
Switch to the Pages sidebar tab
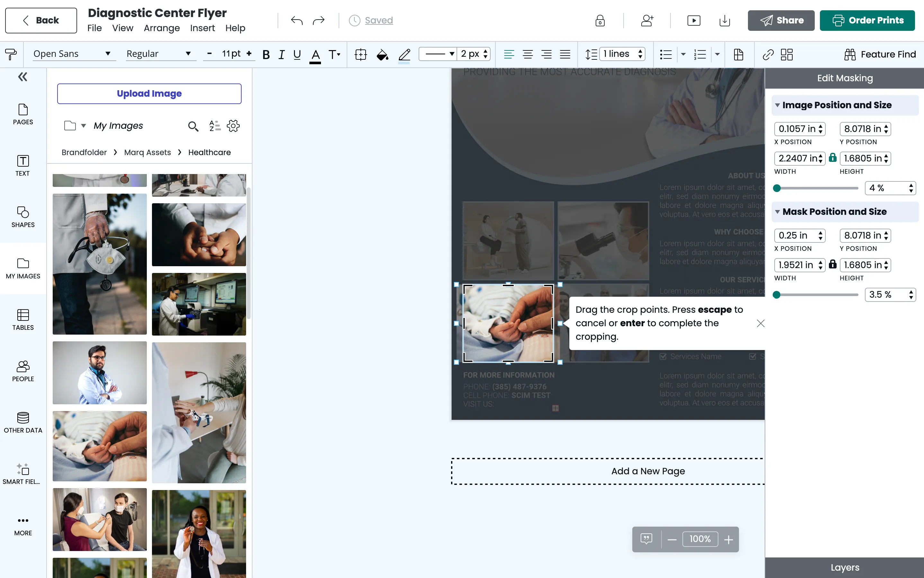23,114
